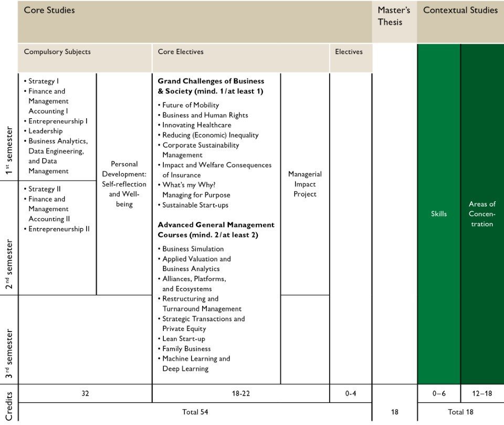Viewport: 504px width, 425px height.
Task: Click the Core Studies header
Action: coord(49,11)
